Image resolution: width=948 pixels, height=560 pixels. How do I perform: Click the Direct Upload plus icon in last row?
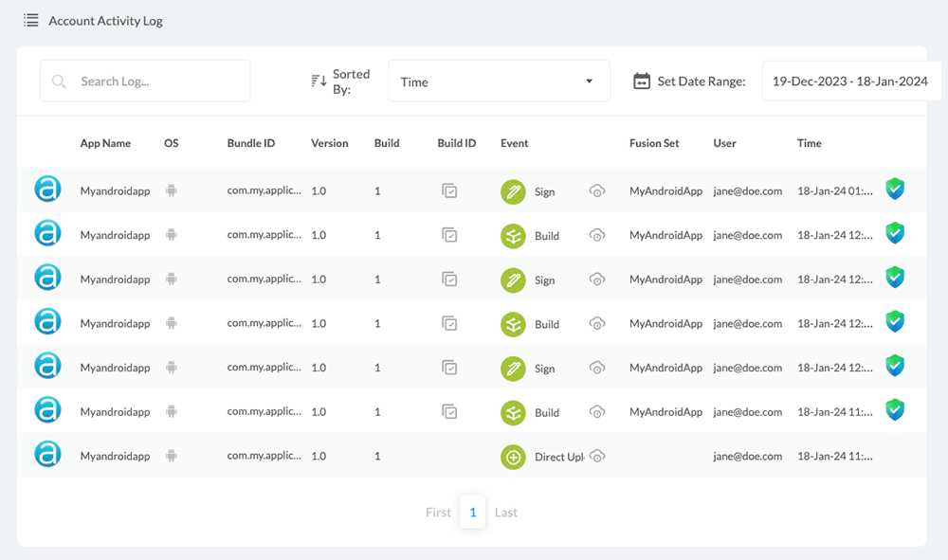coord(513,457)
